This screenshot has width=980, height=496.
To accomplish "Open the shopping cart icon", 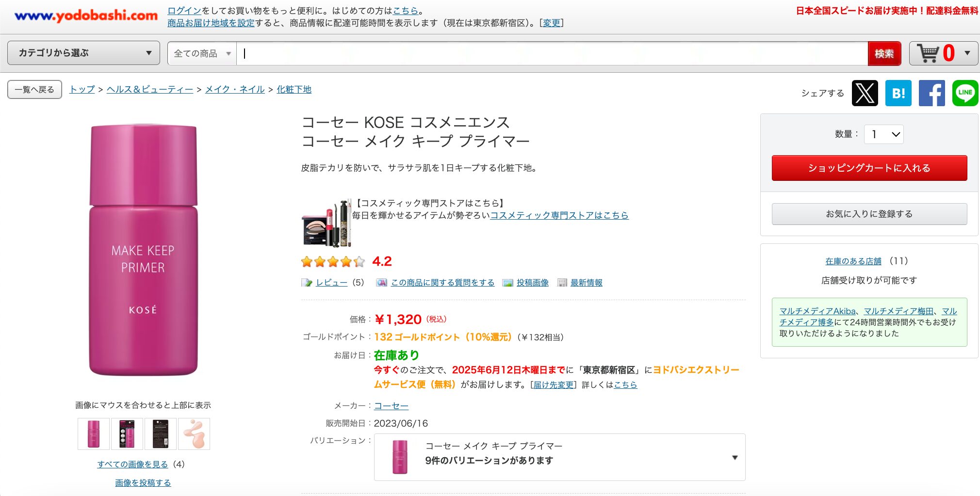I will coord(929,53).
